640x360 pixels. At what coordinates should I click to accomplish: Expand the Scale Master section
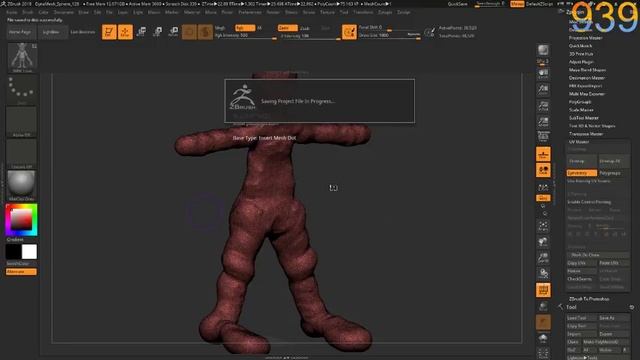coord(581,110)
